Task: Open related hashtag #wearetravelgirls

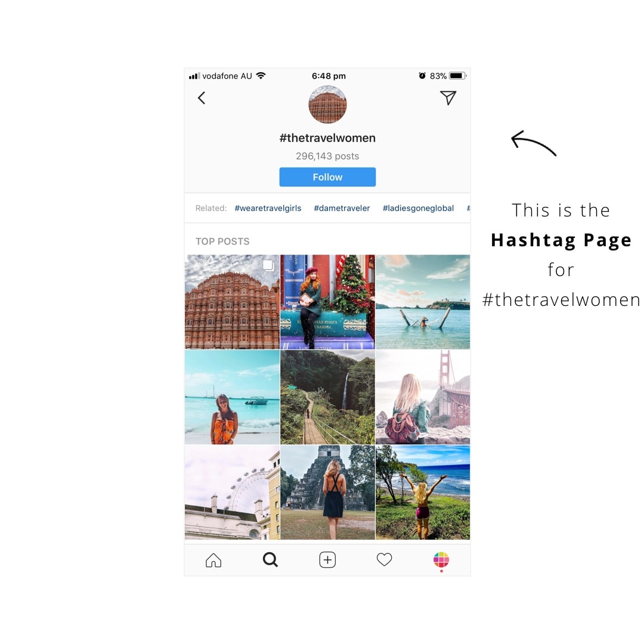Action: pyautogui.click(x=268, y=208)
